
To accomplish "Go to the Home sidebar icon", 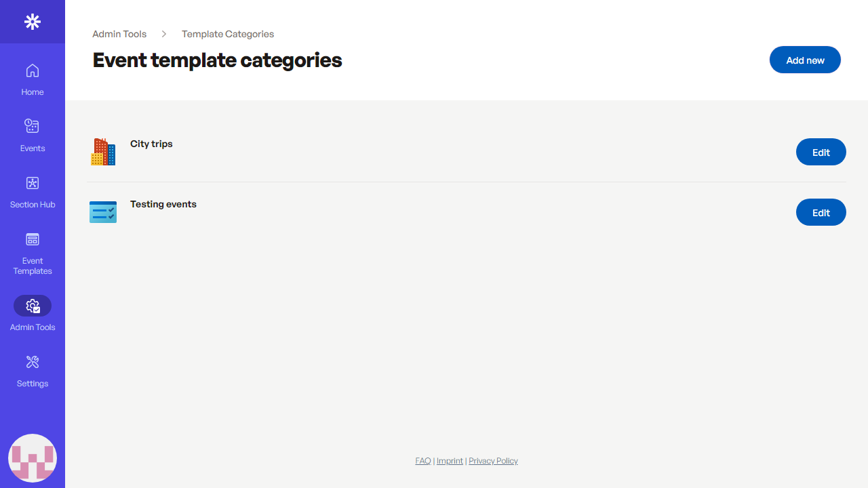I will (x=33, y=71).
